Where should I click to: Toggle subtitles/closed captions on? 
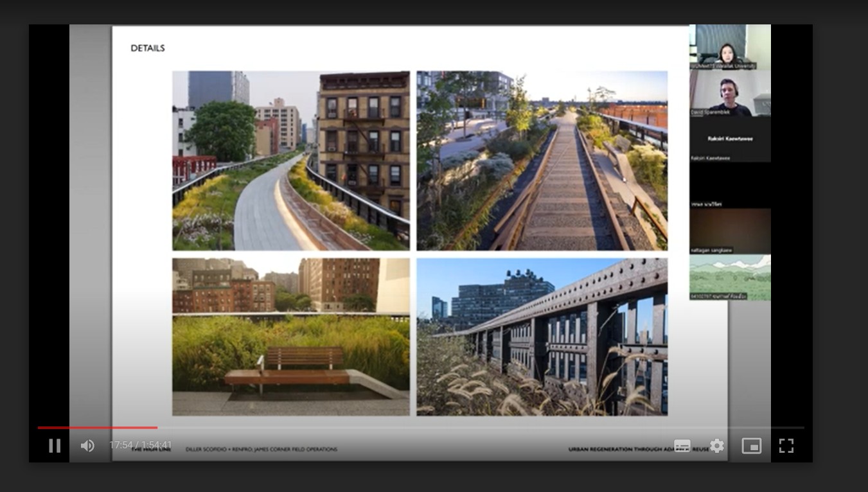(x=682, y=446)
